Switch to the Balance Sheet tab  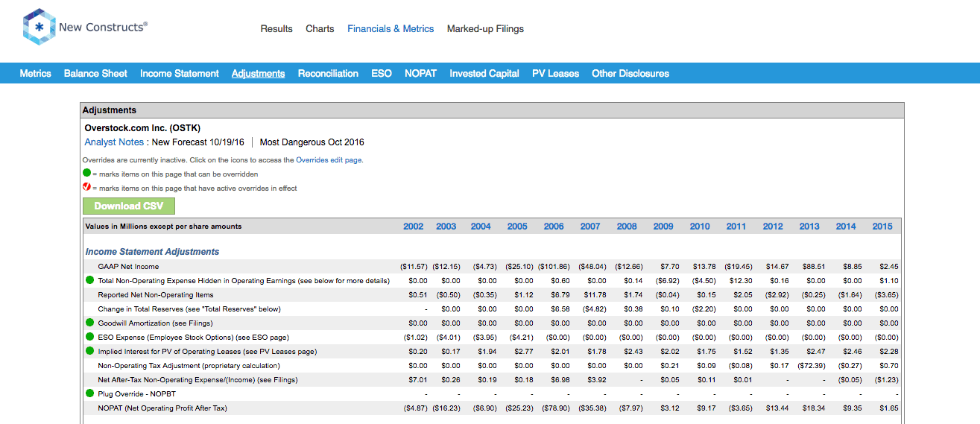click(95, 73)
